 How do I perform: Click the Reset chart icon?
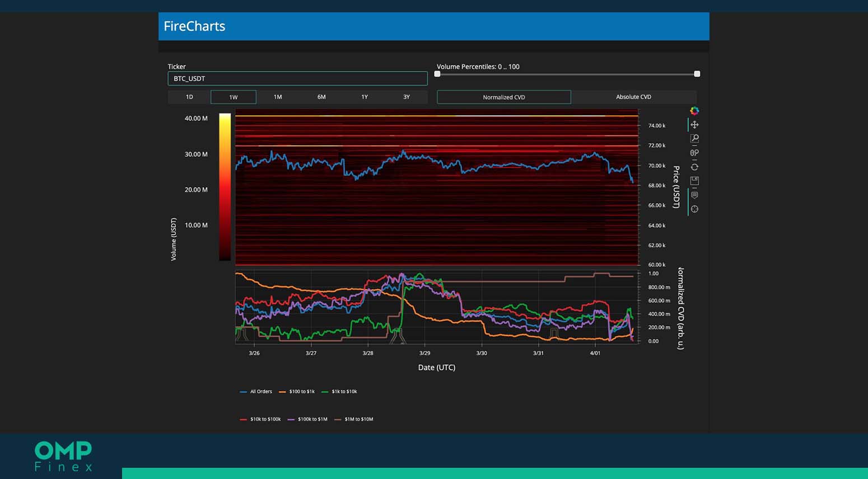pos(694,167)
